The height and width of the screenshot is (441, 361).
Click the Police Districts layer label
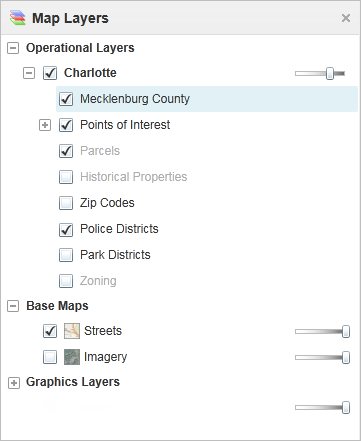(x=119, y=229)
